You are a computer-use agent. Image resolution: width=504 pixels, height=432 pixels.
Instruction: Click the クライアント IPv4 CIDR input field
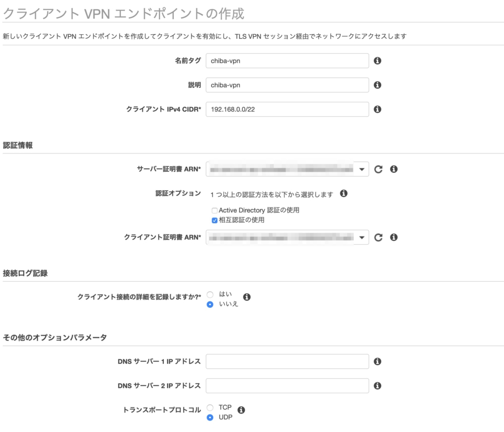[x=287, y=109]
